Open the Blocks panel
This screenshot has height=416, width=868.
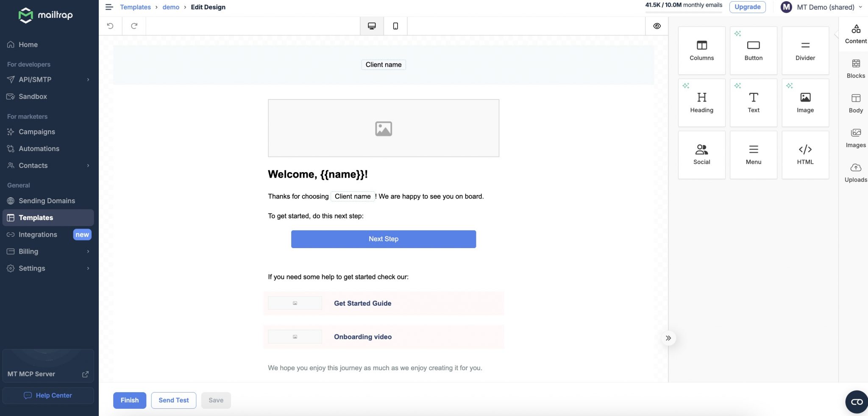pos(855,68)
